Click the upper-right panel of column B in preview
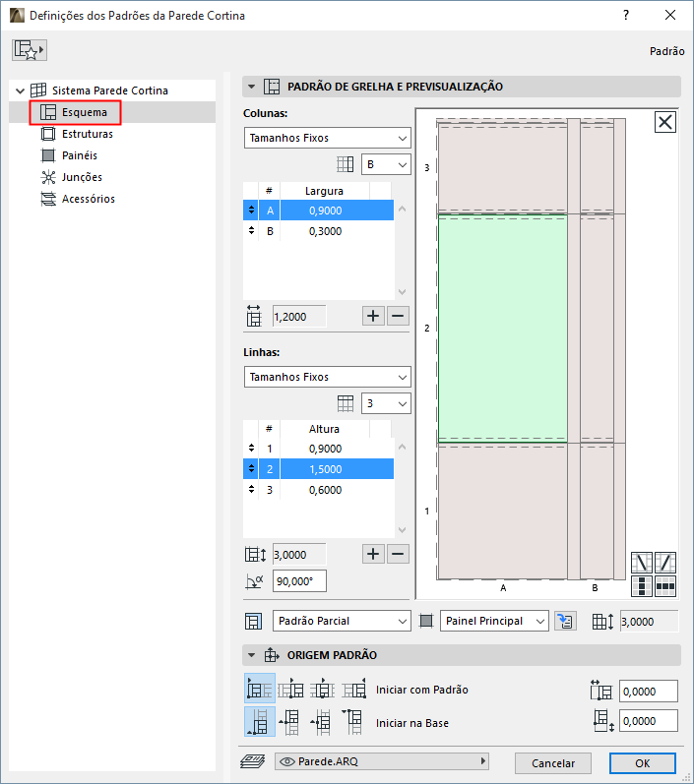This screenshot has height=784, width=694. (597, 170)
